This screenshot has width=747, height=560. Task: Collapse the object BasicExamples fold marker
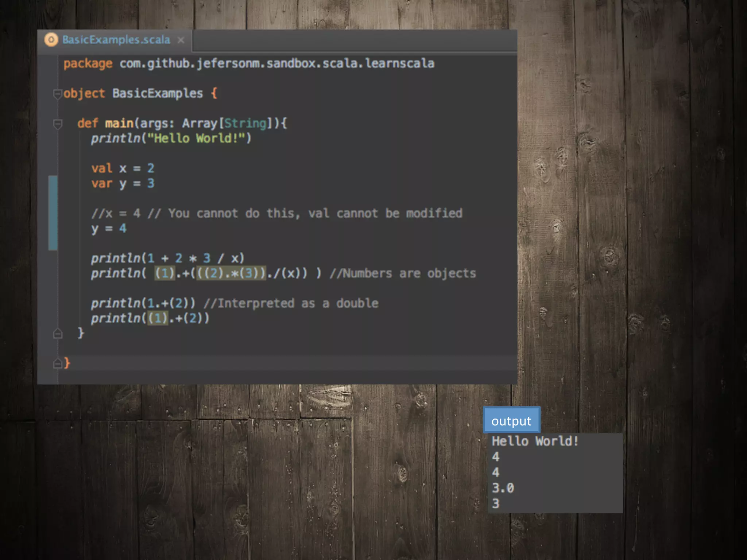(57, 94)
